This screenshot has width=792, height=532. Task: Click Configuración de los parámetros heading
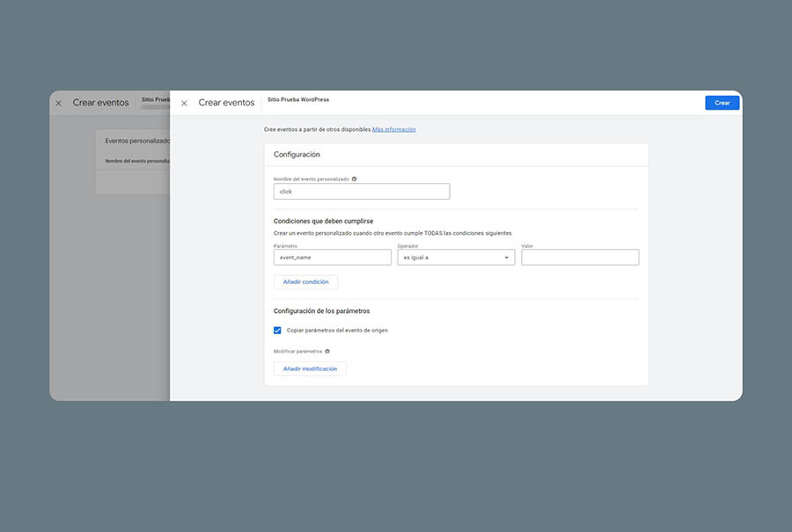pos(321,311)
